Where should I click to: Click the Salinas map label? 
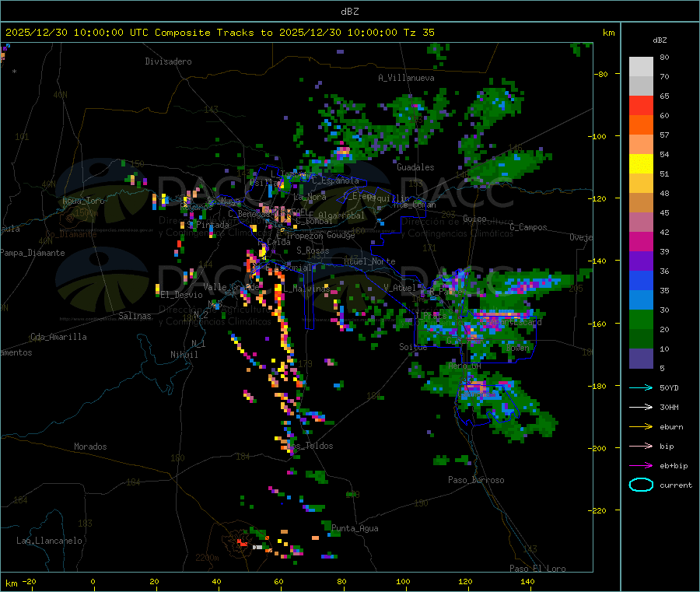[135, 316]
